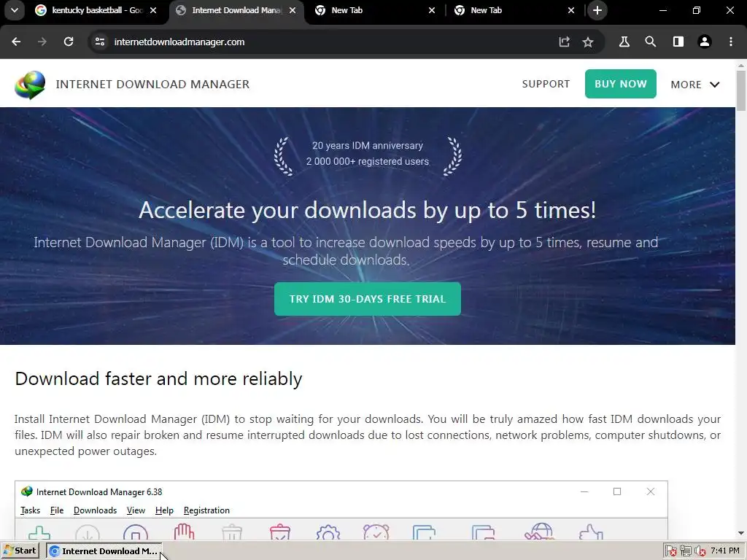The width and height of the screenshot is (747, 560).
Task: Click the network tray icon
Action: 686,551
